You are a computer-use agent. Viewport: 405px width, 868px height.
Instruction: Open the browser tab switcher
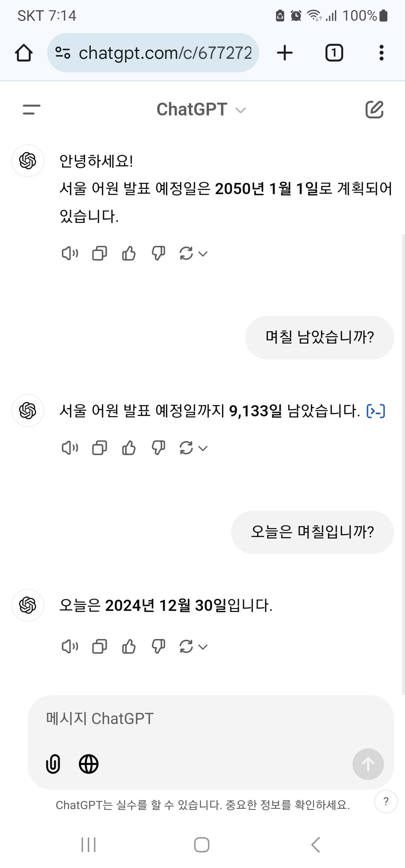(334, 53)
